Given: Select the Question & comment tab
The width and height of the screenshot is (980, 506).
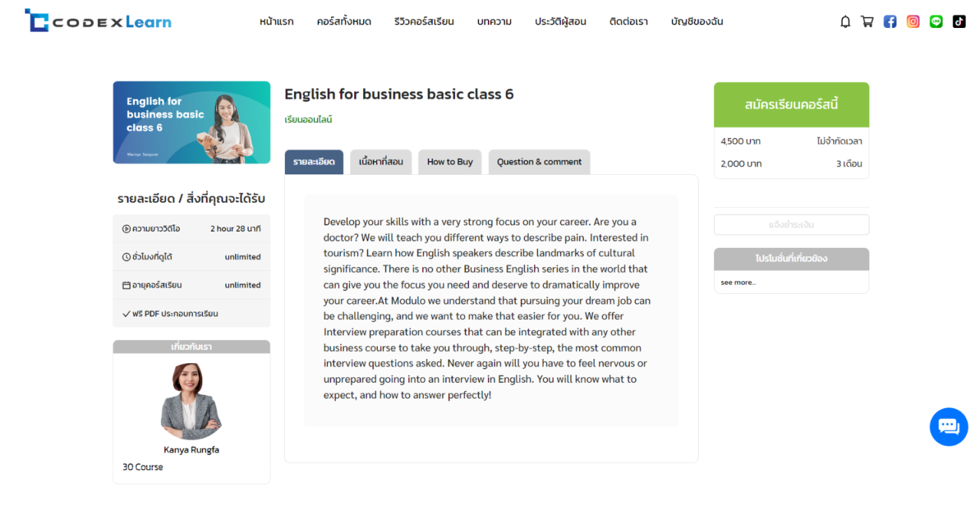Looking at the screenshot, I should [539, 162].
